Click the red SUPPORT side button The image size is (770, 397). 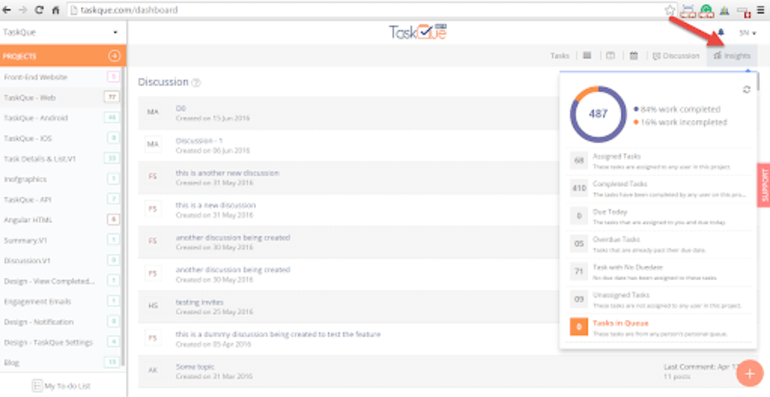click(764, 185)
